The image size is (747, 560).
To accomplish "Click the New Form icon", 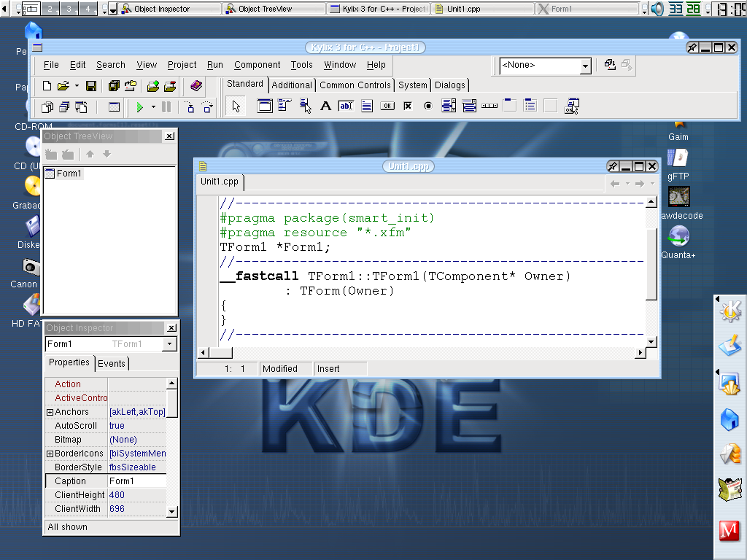I will pyautogui.click(x=114, y=107).
